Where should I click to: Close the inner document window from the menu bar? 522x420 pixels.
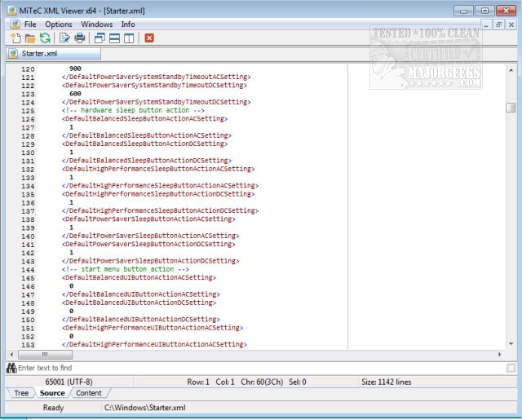511,24
